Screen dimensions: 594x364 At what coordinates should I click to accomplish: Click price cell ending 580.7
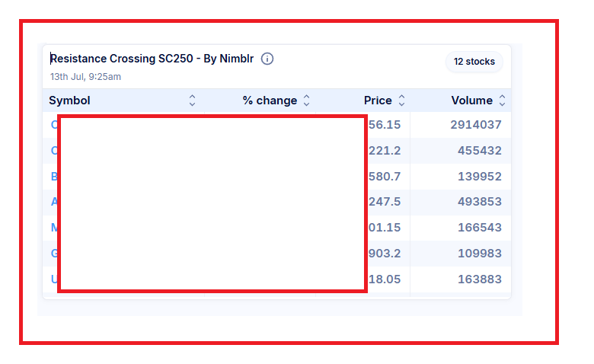point(385,177)
